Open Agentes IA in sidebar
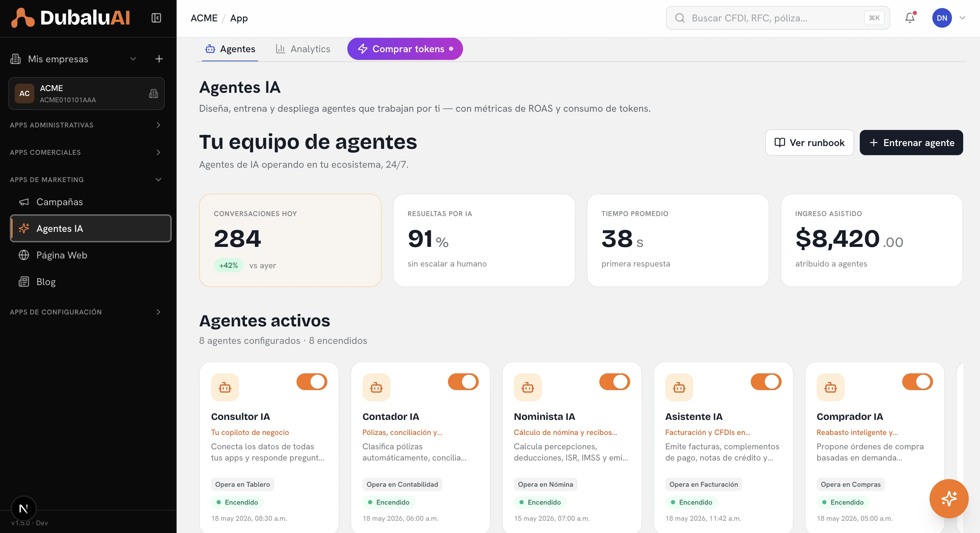980x533 pixels. tap(90, 228)
